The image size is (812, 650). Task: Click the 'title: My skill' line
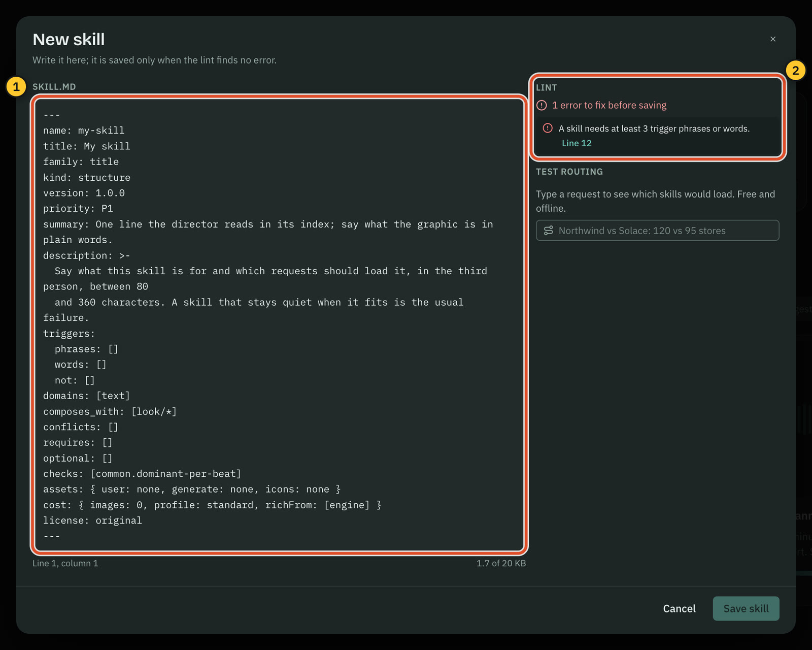click(x=87, y=146)
